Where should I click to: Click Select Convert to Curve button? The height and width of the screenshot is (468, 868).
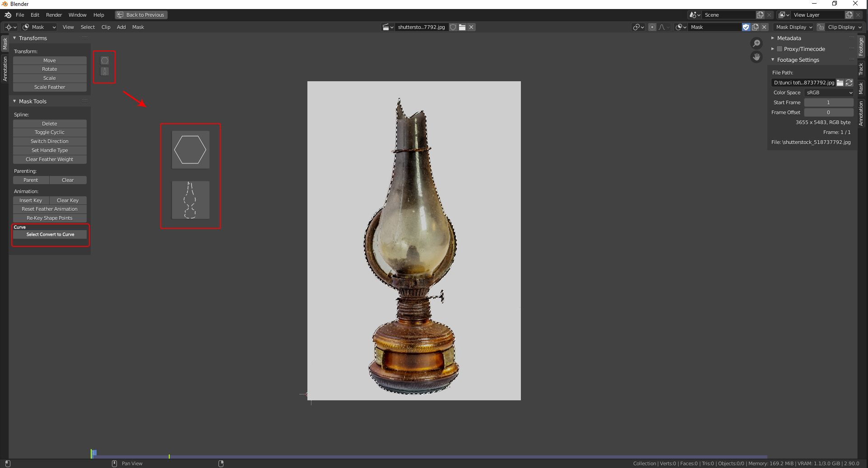(x=50, y=234)
